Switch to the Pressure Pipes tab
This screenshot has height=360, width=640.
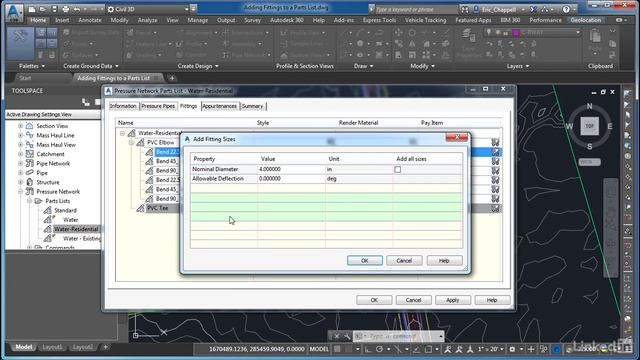coord(158,106)
